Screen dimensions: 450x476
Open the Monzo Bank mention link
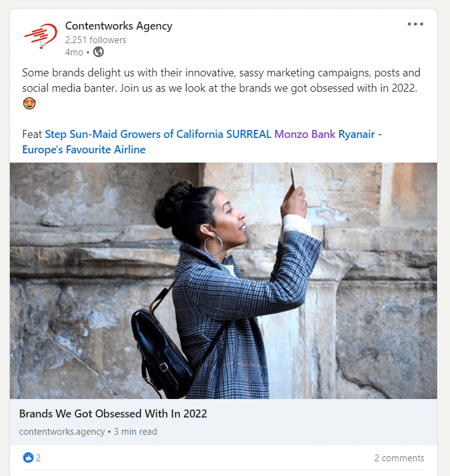point(305,134)
